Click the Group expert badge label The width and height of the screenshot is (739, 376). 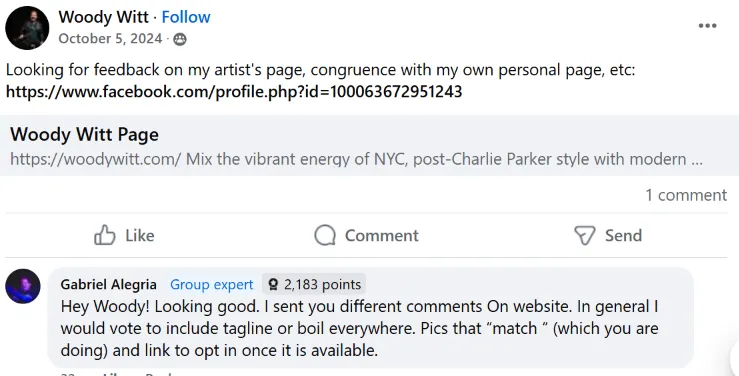(212, 285)
